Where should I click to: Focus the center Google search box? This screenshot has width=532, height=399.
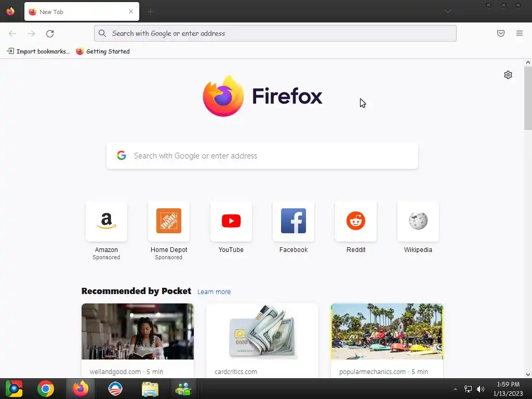pyautogui.click(x=262, y=156)
